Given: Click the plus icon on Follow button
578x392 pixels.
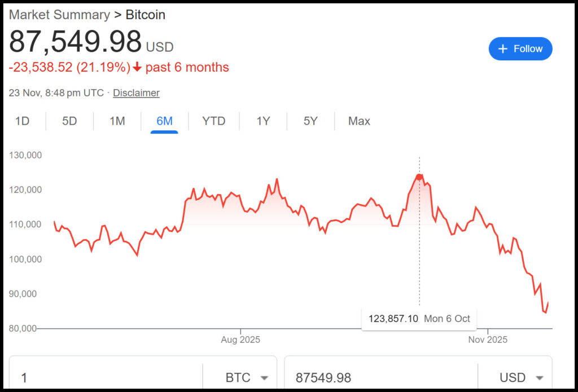Looking at the screenshot, I should [503, 49].
